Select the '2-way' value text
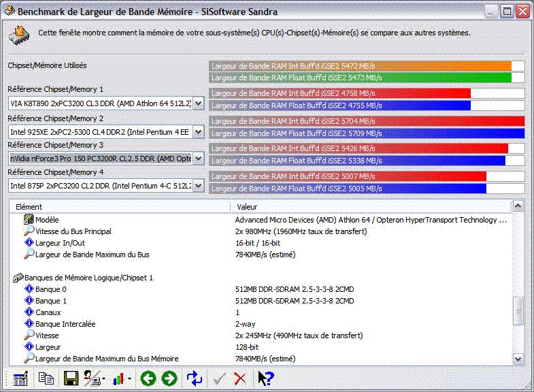 click(x=245, y=324)
